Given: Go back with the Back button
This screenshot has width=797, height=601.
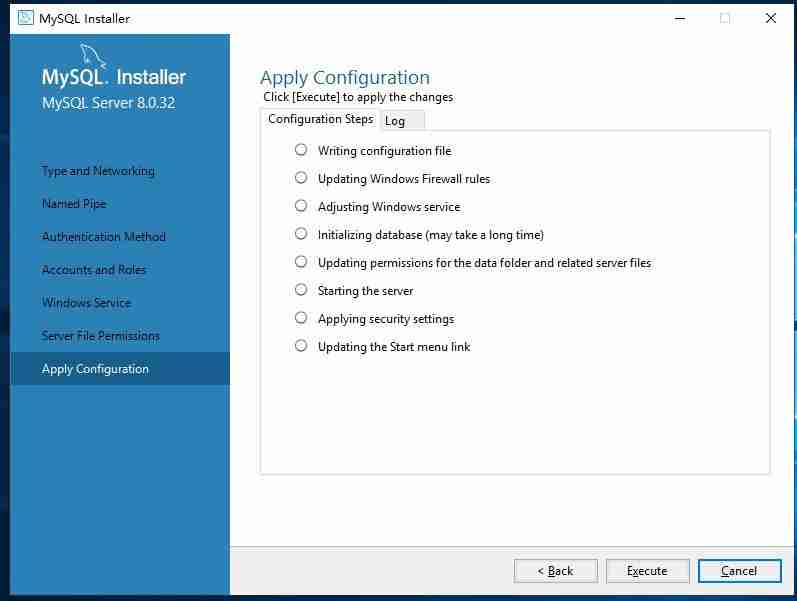Looking at the screenshot, I should (555, 571).
